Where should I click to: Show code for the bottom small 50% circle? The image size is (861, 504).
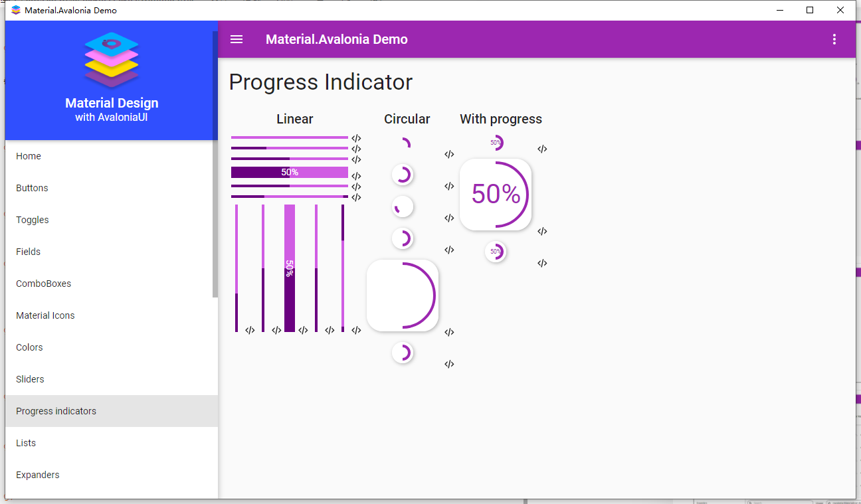tap(542, 264)
